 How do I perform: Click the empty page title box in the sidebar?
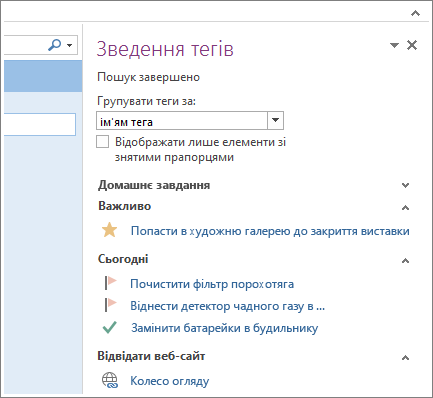[x=40, y=124]
